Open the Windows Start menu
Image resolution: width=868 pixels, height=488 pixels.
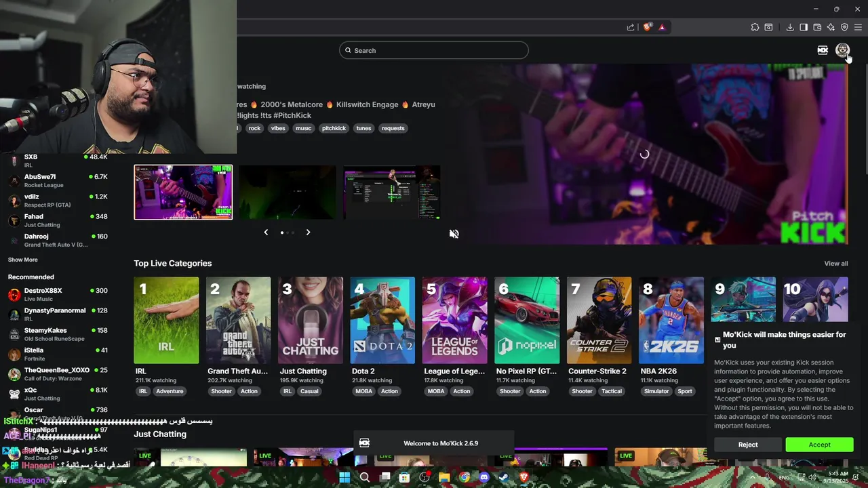[x=344, y=478]
